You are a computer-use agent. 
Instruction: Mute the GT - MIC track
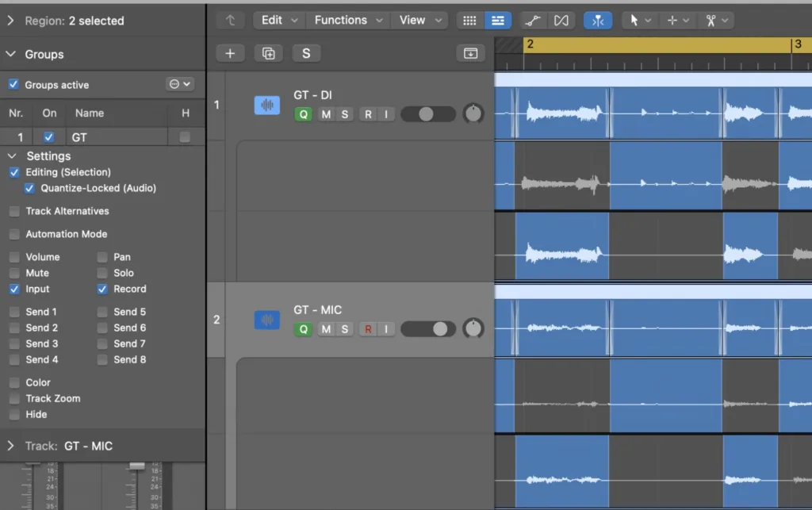pos(326,329)
